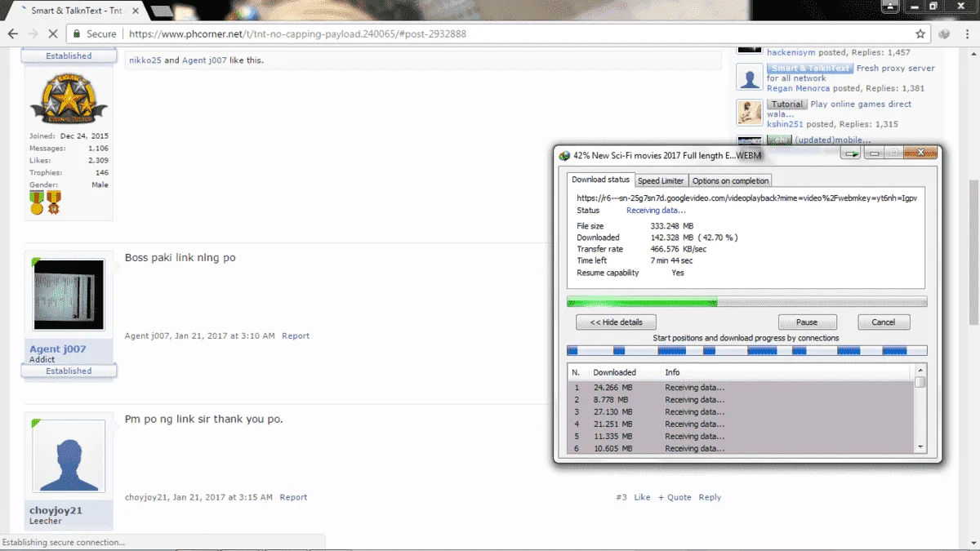
Task: Click the extension icon beside the bookmark star
Action: coord(945,34)
